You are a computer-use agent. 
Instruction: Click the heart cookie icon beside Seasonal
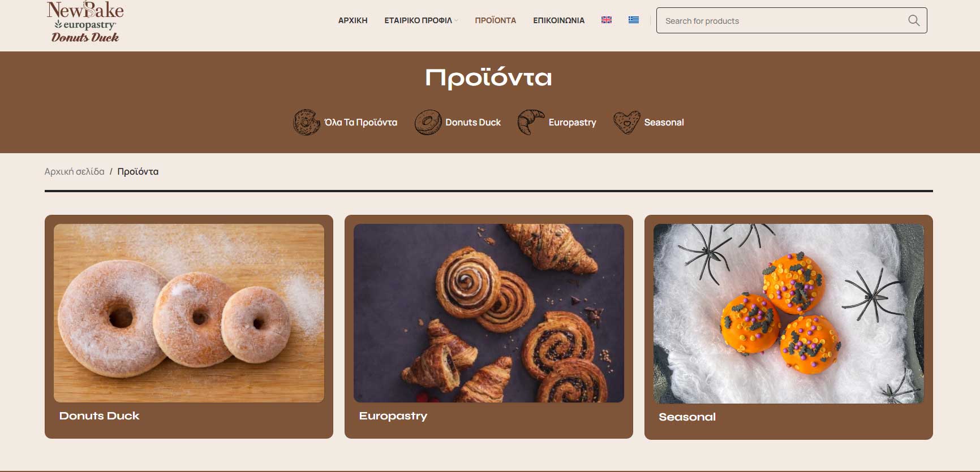[627, 122]
